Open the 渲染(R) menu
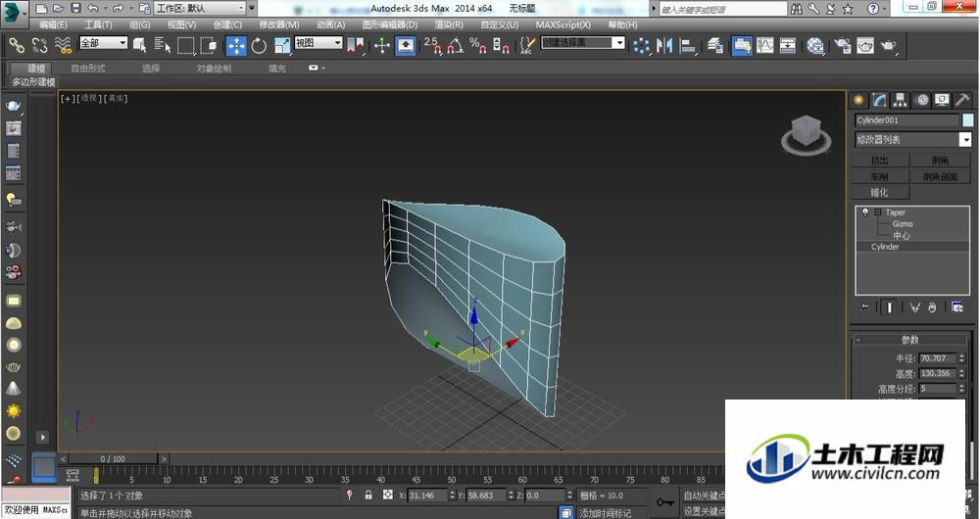980x519 pixels. click(449, 24)
